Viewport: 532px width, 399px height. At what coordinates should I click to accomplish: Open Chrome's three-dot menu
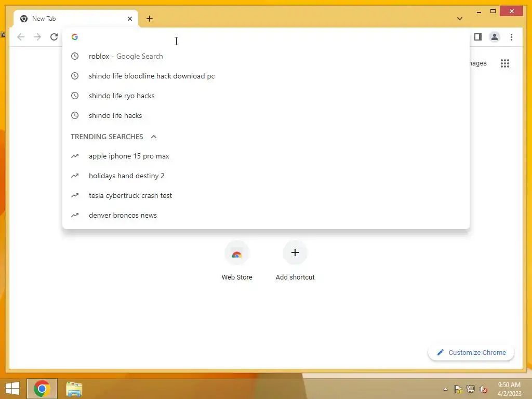(511, 37)
